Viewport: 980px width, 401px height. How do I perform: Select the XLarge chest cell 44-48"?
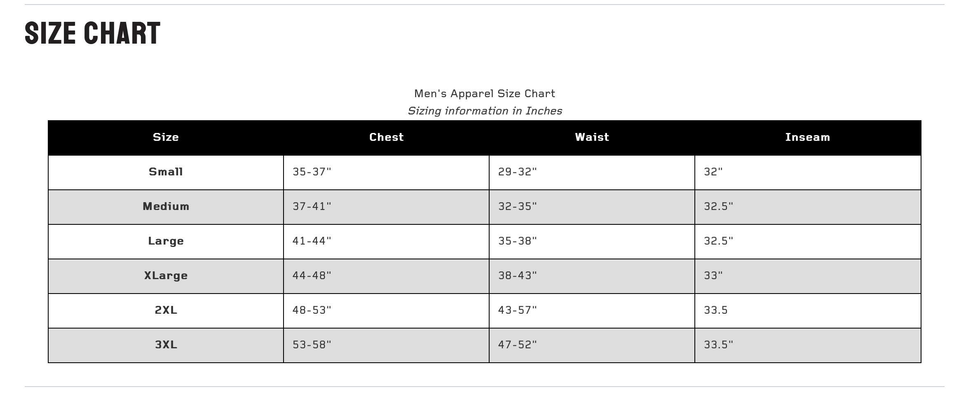click(312, 275)
